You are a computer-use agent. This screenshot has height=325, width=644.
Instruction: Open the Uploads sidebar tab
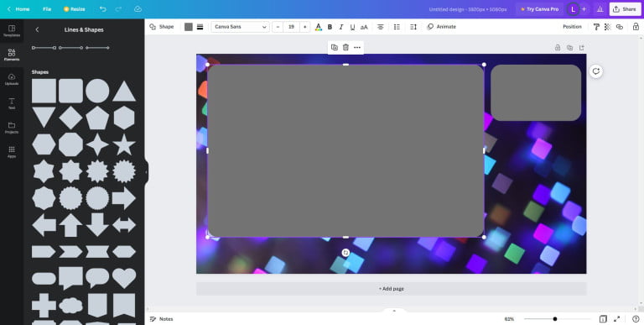coord(12,79)
